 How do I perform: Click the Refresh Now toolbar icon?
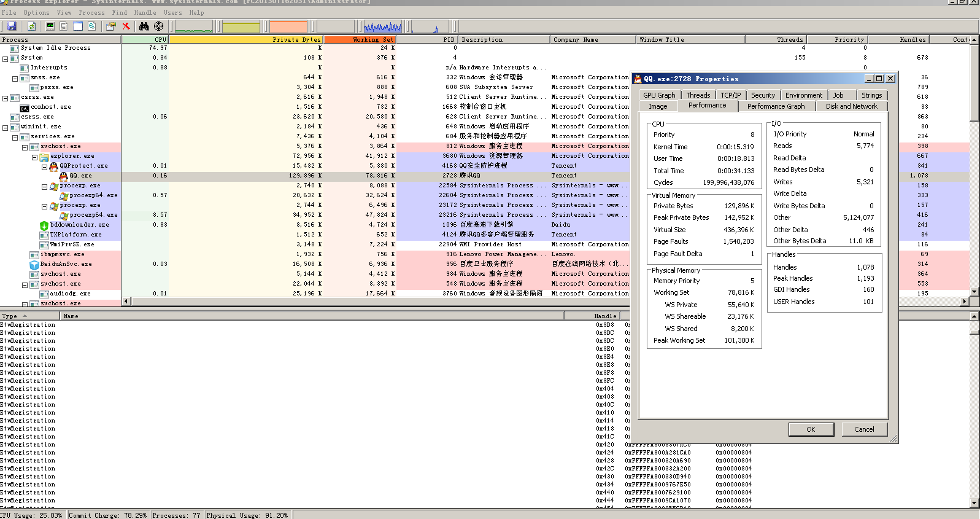pyautogui.click(x=31, y=26)
